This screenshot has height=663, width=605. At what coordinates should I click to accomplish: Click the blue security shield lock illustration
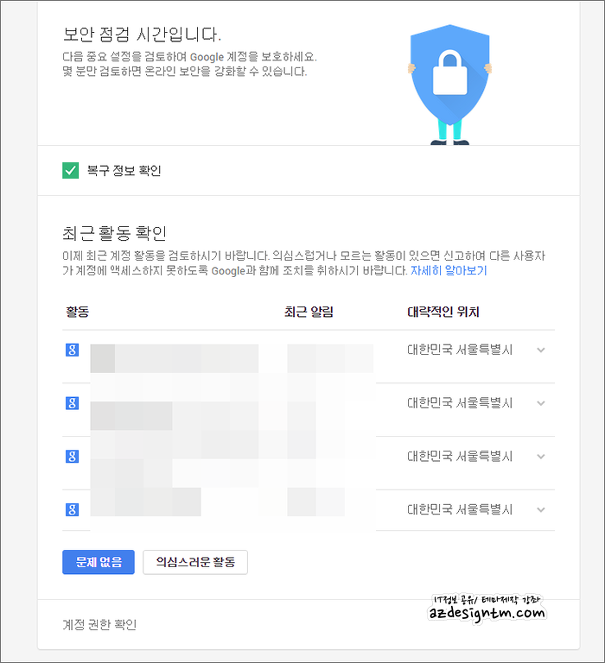point(450,85)
